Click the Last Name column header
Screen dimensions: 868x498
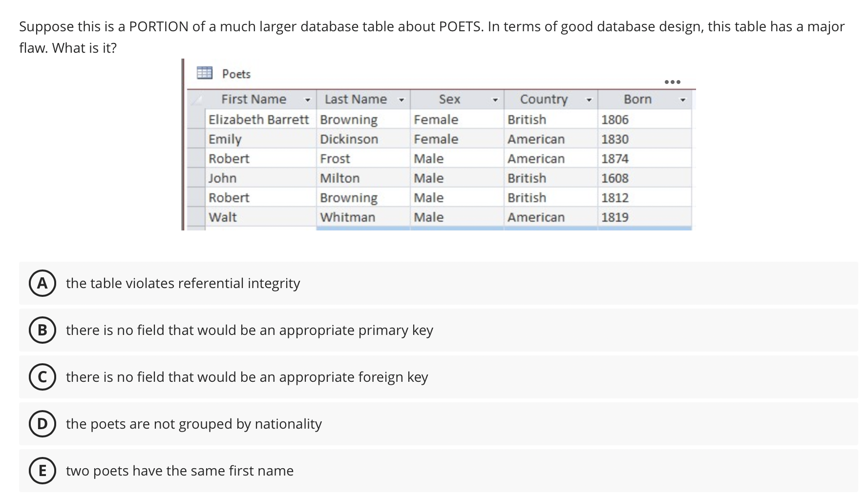pyautogui.click(x=356, y=99)
